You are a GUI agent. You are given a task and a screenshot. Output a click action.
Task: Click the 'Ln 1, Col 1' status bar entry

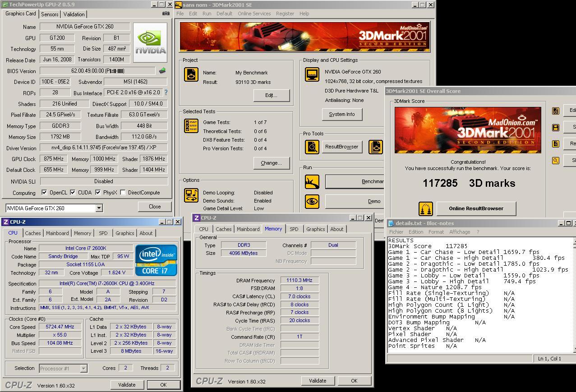point(549,359)
